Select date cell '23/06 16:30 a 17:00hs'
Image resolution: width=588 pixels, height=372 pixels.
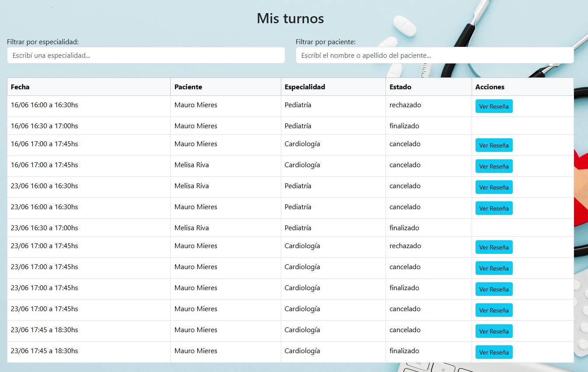click(x=45, y=228)
